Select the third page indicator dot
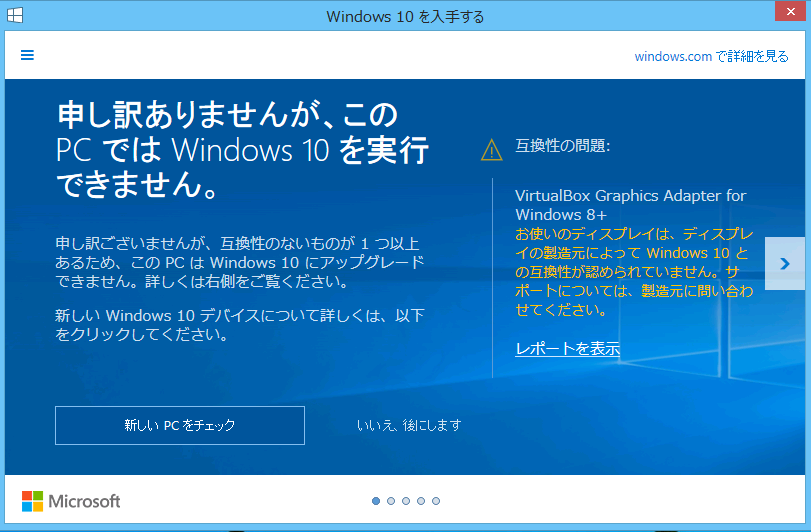The height and width of the screenshot is (532, 811). tap(406, 501)
